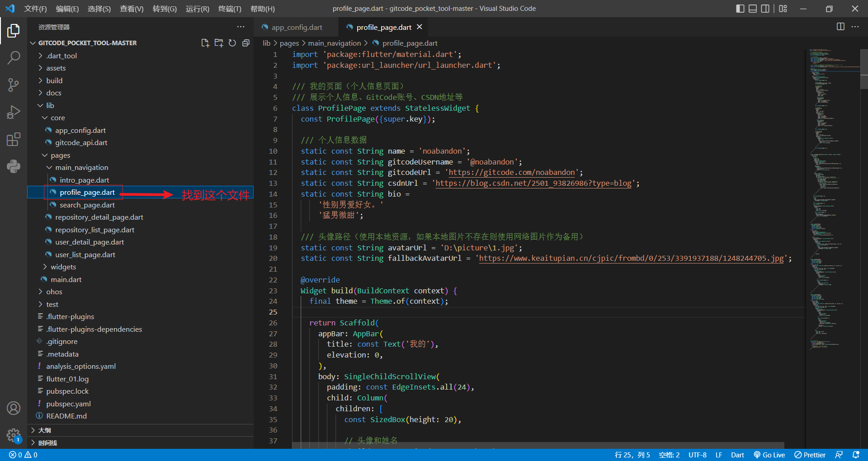Viewport: 868px width, 461px height.
Task: Open the Extensions view
Action: click(x=14, y=139)
